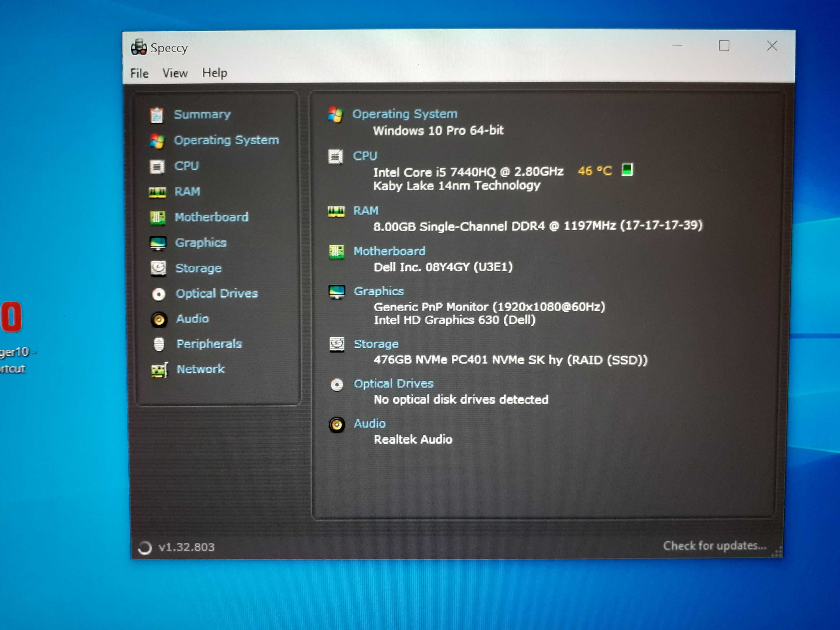The height and width of the screenshot is (630, 840).
Task: Maximize the Speccy window
Action: click(724, 46)
